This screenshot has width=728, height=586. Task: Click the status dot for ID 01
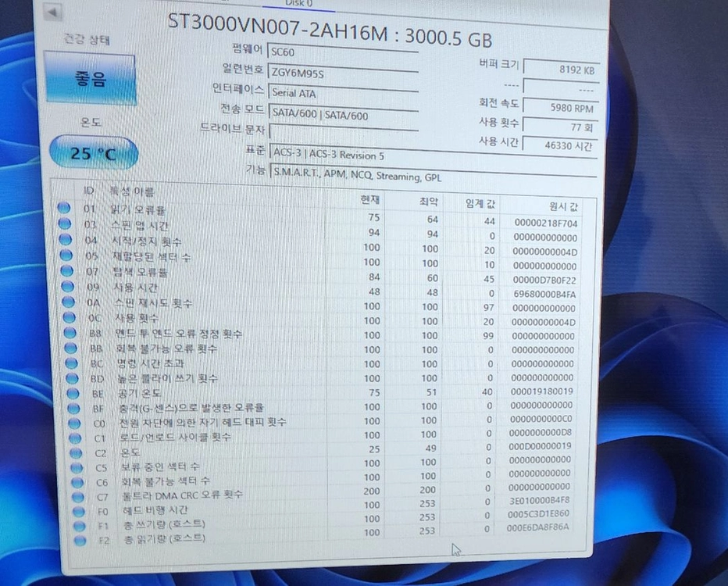(63, 208)
